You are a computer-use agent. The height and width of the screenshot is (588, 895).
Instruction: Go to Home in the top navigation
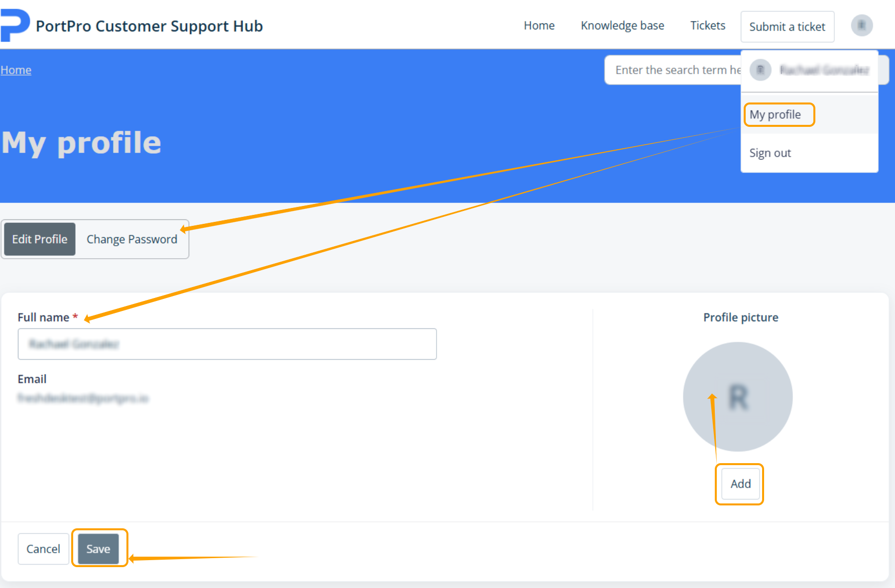(539, 25)
